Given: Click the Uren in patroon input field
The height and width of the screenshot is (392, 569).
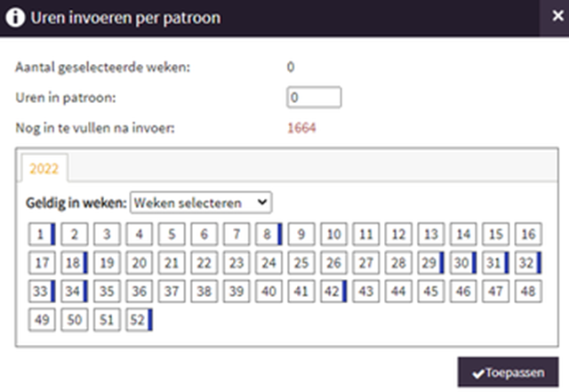Looking at the screenshot, I should click(x=315, y=96).
